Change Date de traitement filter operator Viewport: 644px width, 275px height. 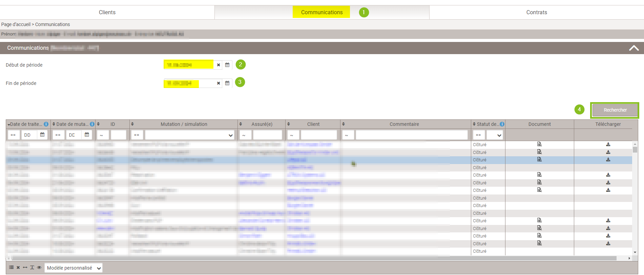point(14,135)
